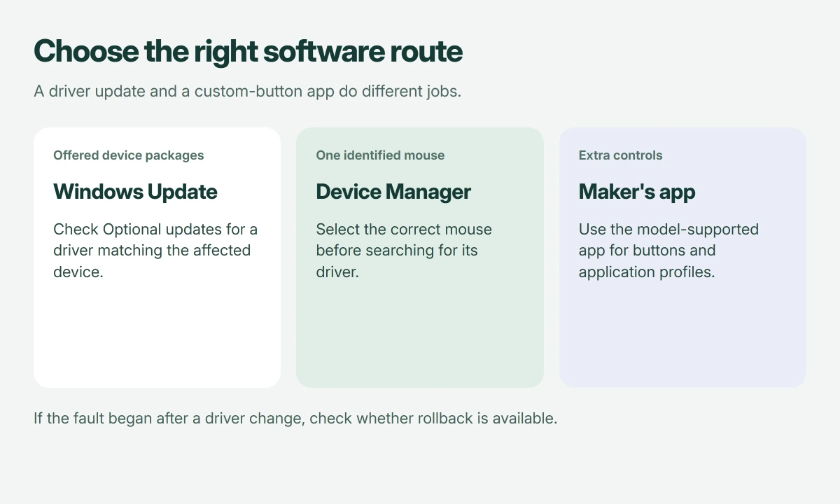840x504 pixels.
Task: Select the Device Manager card title
Action: pos(393,192)
